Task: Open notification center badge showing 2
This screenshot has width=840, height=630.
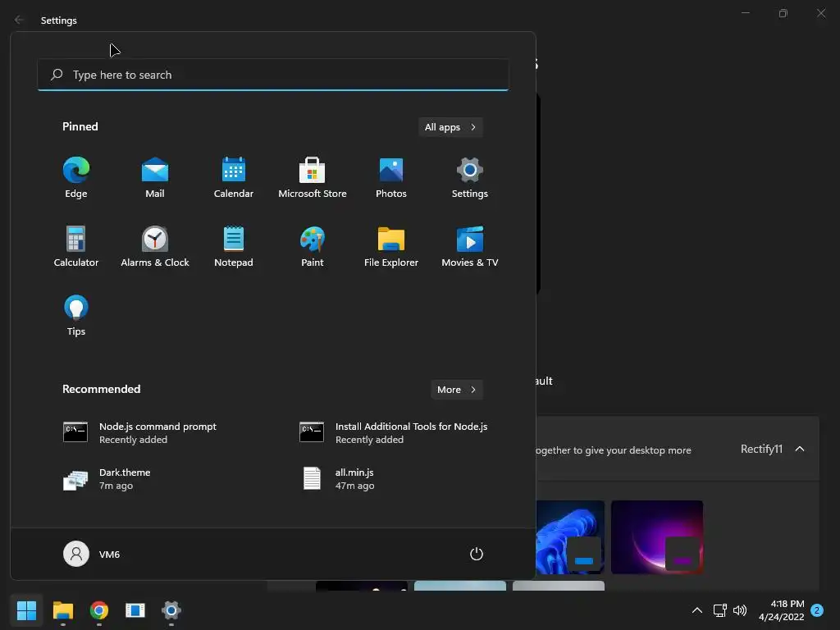Action: click(817, 610)
